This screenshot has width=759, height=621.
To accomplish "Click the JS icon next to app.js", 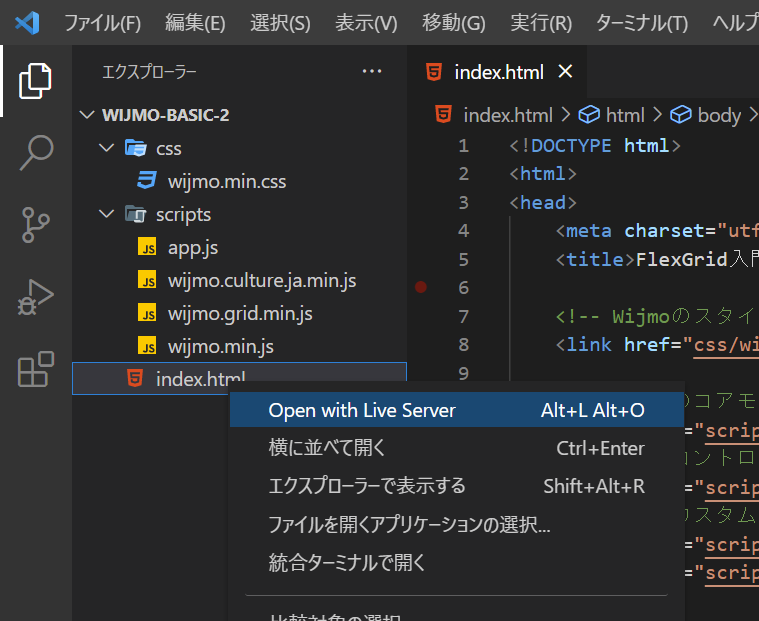I will tap(147, 247).
